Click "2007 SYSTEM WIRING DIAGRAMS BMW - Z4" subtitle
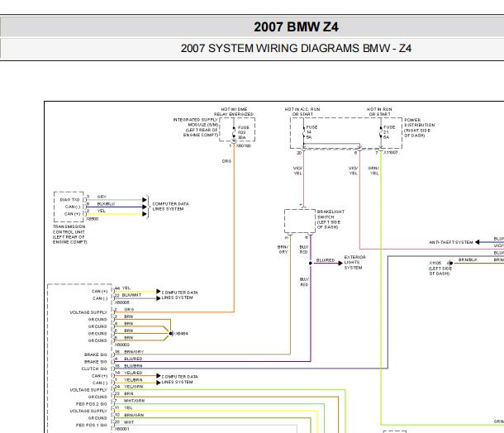 (x=296, y=48)
